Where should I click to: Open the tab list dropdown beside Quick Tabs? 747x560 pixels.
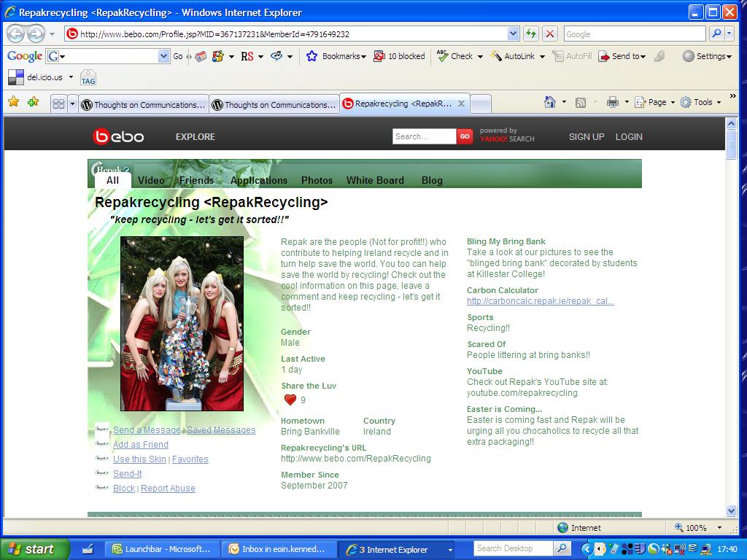72,104
